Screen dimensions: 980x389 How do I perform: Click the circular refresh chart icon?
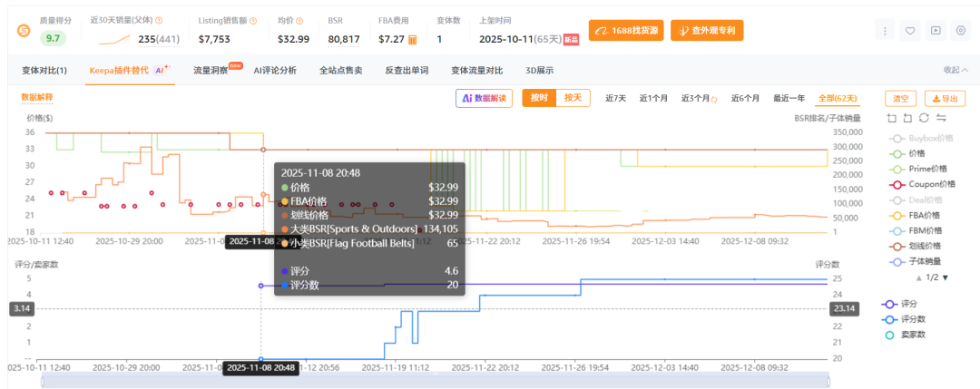[924, 118]
